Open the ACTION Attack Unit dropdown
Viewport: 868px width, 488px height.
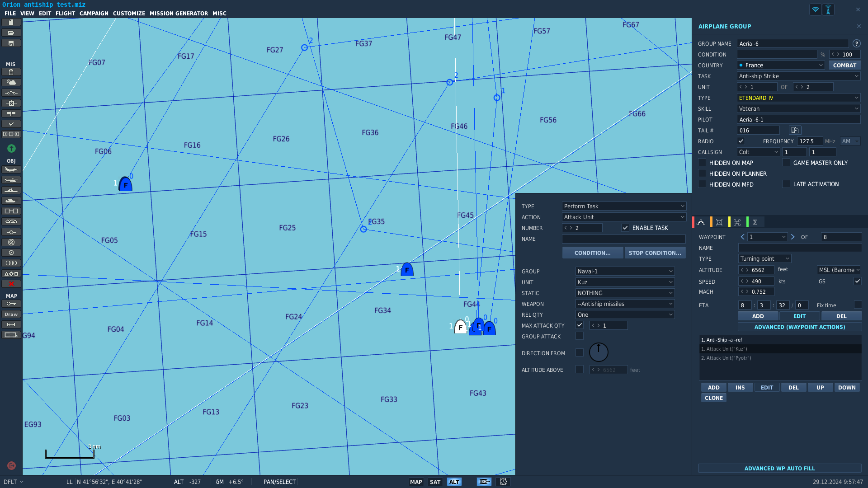624,217
